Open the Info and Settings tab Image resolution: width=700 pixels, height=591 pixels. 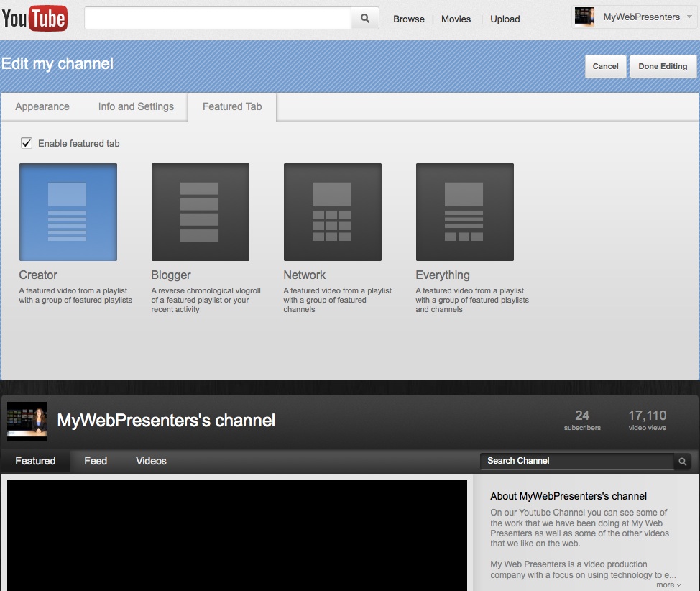[136, 106]
